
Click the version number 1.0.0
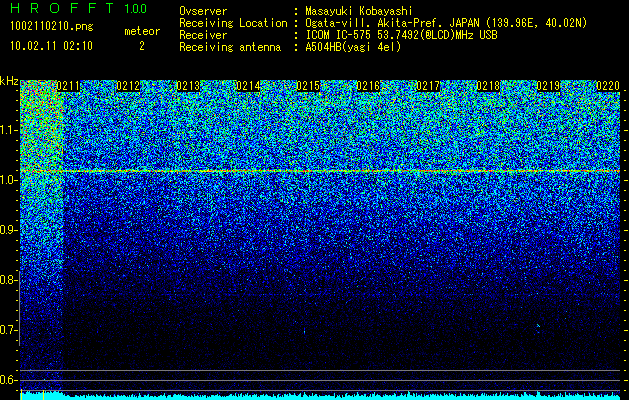coord(136,9)
